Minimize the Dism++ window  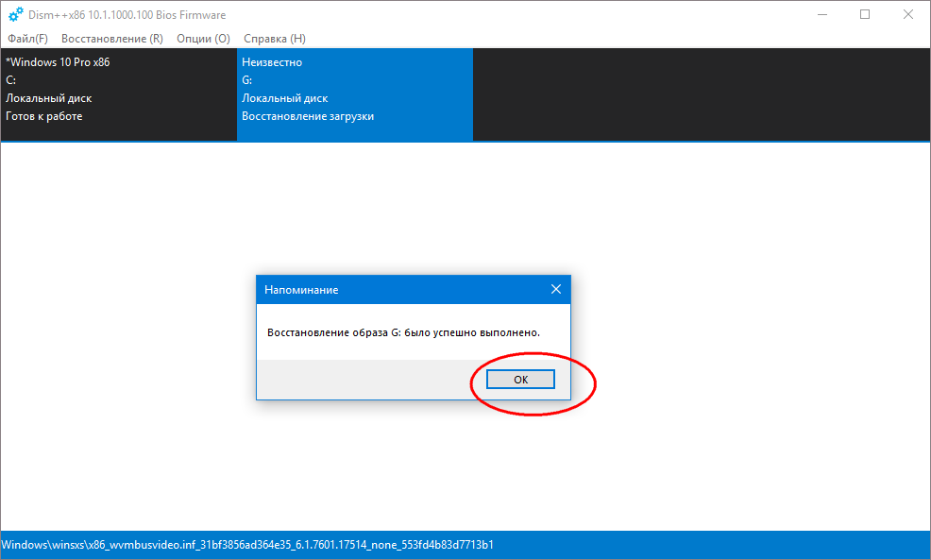pyautogui.click(x=822, y=14)
